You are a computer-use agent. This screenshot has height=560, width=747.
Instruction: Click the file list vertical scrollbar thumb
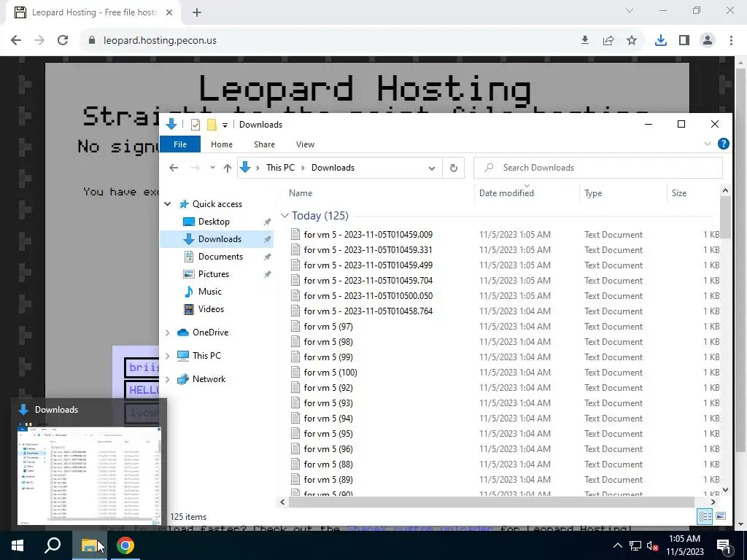[725, 217]
